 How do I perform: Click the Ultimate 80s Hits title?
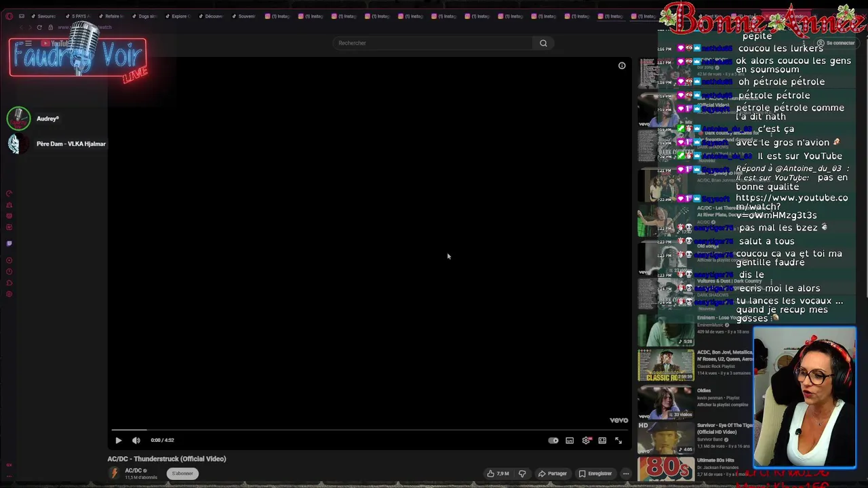point(715,460)
